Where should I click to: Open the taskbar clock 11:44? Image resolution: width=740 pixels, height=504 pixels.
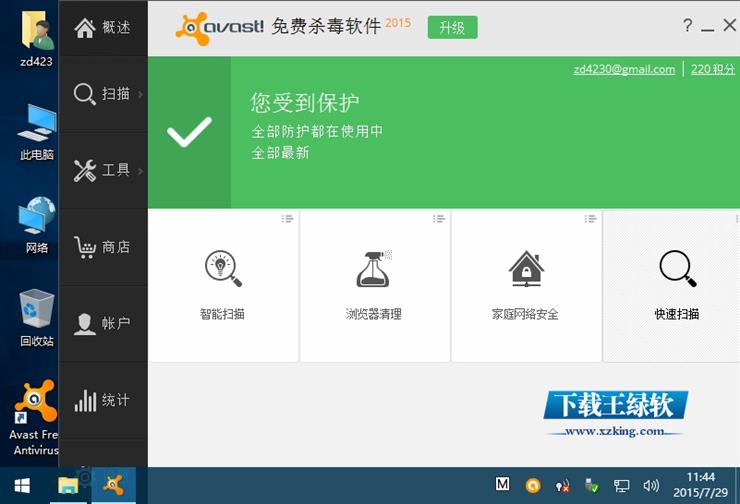coord(700,485)
